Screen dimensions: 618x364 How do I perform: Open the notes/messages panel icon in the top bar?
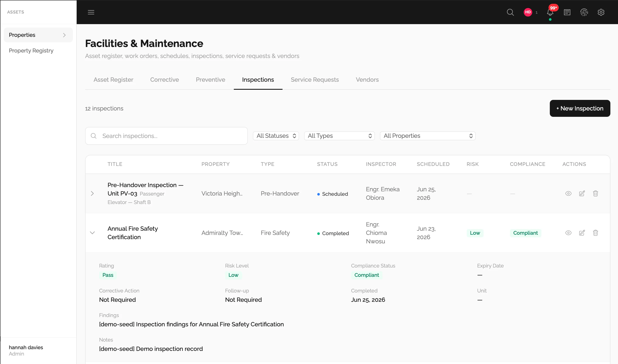[567, 12]
